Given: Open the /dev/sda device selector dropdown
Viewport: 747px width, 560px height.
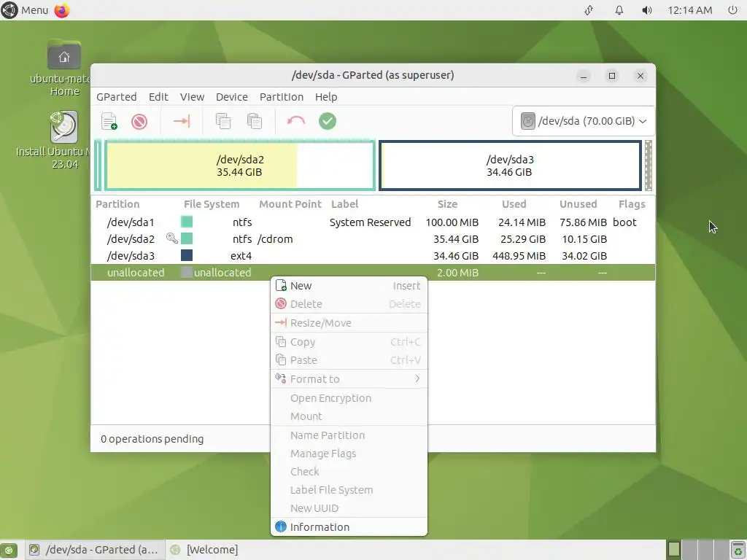Looking at the screenshot, I should coord(584,121).
